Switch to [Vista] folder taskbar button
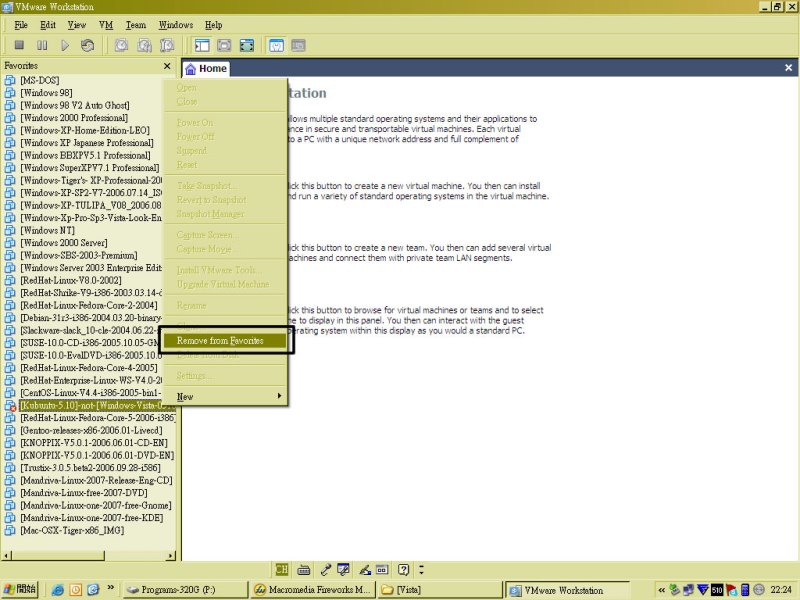Screen dimensions: 800x600 (x=440, y=589)
